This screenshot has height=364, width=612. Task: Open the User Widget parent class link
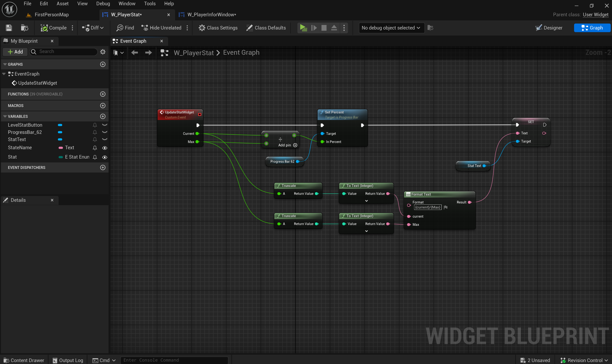595,15
